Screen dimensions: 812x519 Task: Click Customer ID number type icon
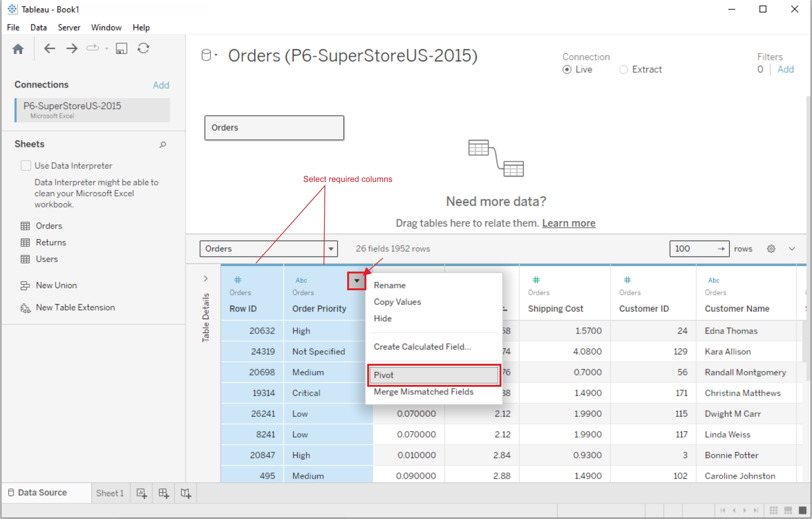(x=627, y=280)
